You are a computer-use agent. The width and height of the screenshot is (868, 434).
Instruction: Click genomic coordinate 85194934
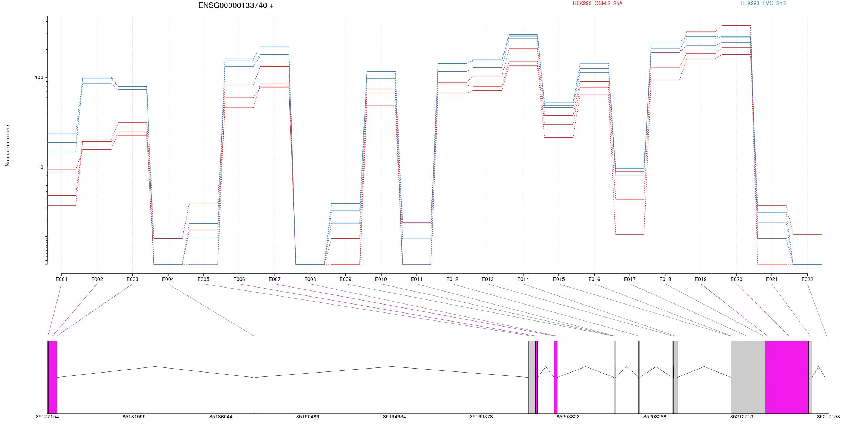pos(395,417)
